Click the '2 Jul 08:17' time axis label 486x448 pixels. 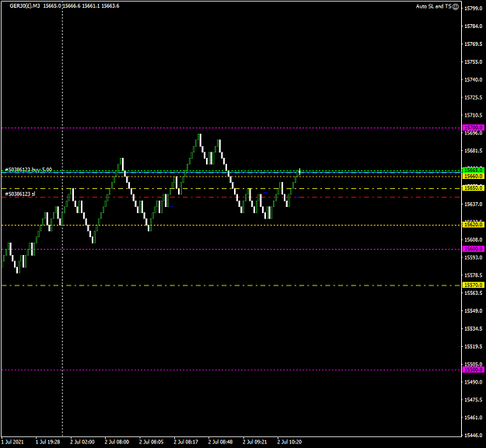[x=186, y=442]
